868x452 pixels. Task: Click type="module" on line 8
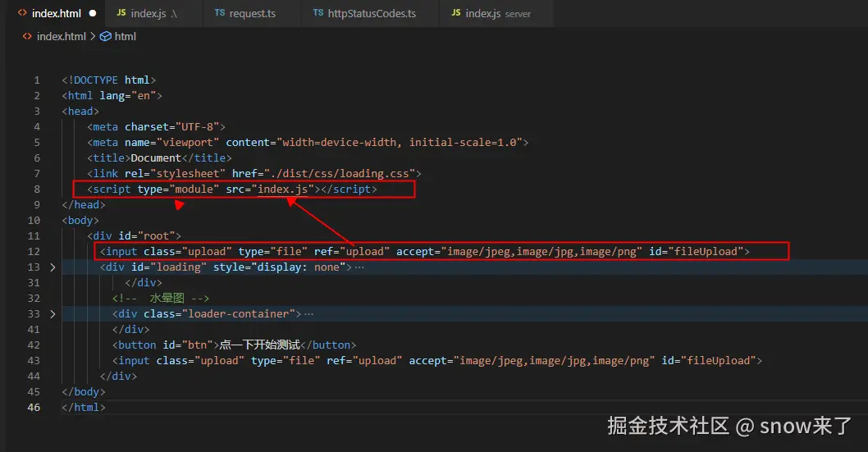pyautogui.click(x=178, y=189)
